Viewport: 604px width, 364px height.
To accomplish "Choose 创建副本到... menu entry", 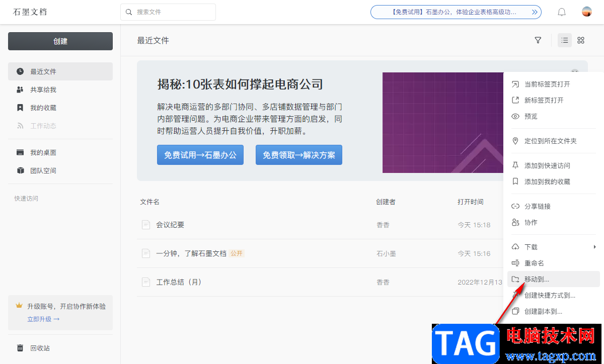I will click(554, 311).
